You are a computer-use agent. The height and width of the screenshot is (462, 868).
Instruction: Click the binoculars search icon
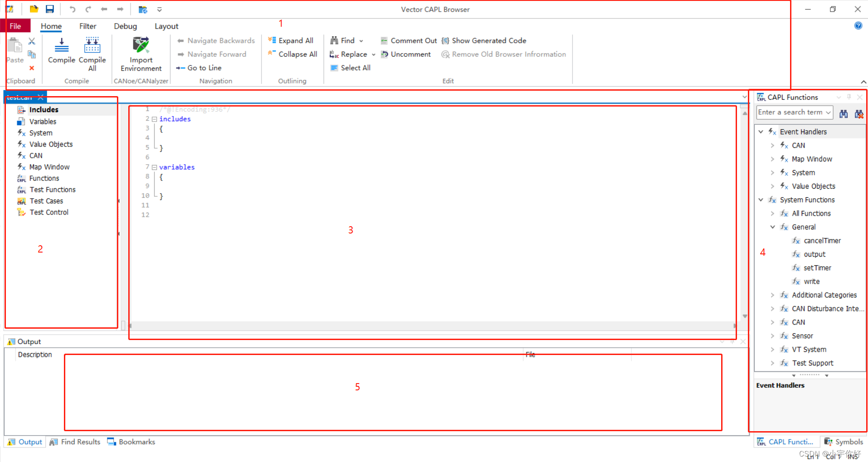[x=844, y=113]
